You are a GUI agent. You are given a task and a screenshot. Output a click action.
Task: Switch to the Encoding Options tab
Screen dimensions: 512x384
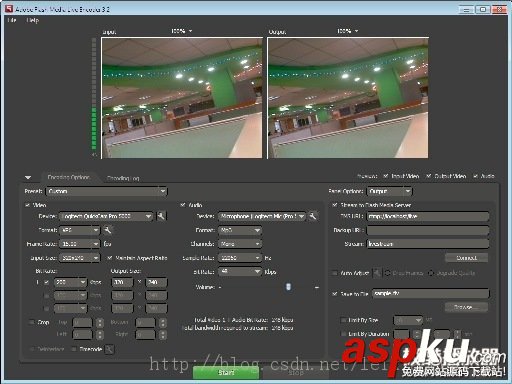[68, 177]
